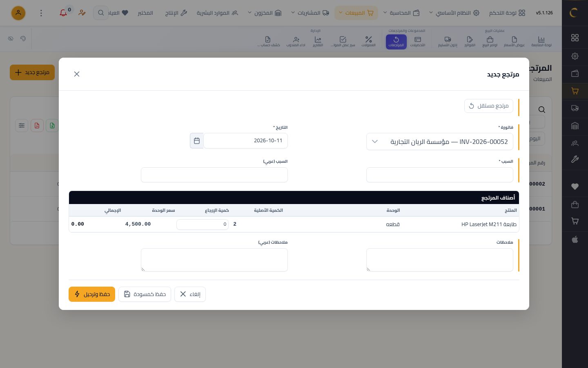
Task: Click the notifications bell icon
Action: pos(63,13)
